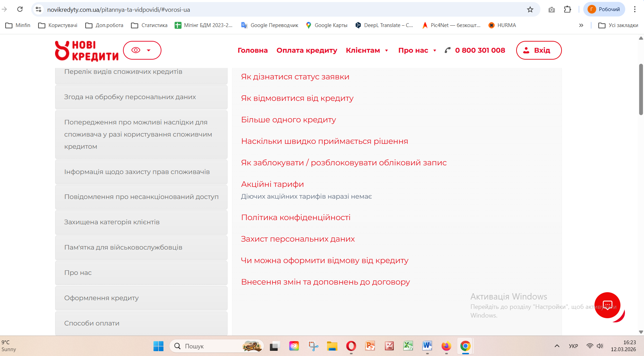
Task: Open the Pic4Net bookmark
Action: tap(451, 25)
